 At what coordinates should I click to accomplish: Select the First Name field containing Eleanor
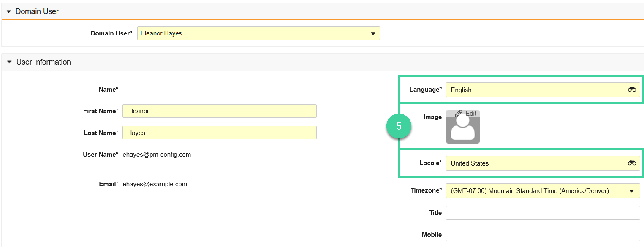point(219,111)
